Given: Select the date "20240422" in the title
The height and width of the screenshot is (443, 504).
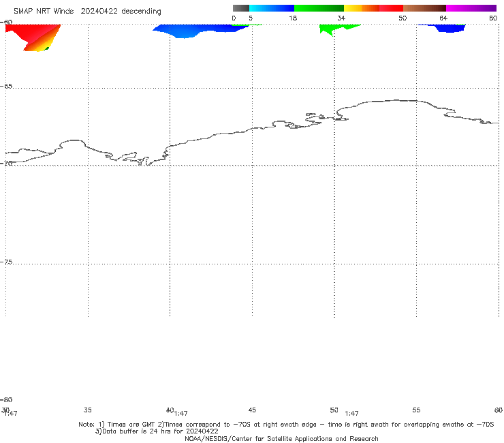Looking at the screenshot, I should click(99, 11).
